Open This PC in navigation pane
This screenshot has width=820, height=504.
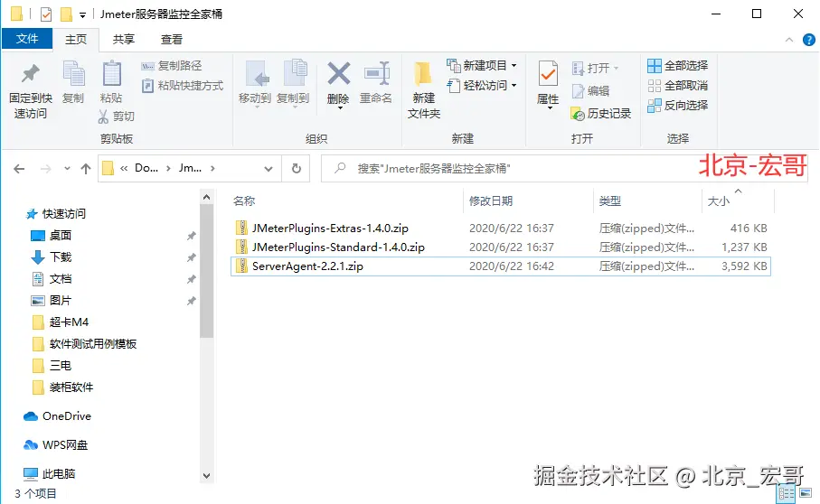tap(59, 473)
